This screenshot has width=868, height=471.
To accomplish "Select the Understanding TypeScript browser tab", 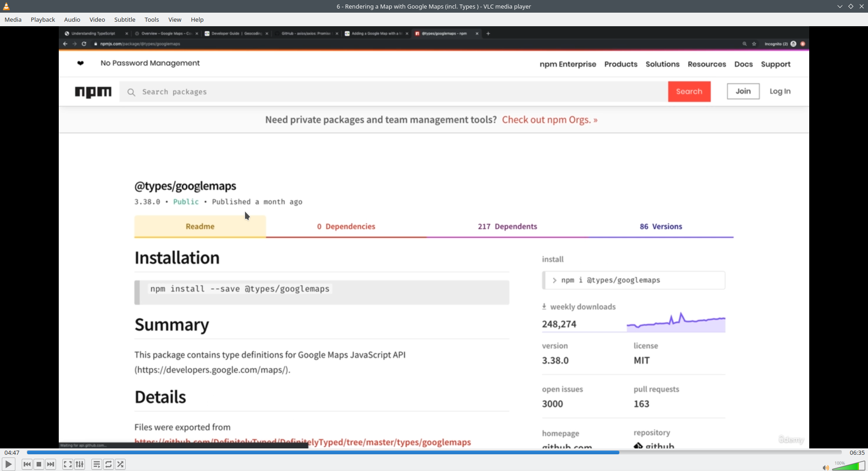I will [93, 33].
